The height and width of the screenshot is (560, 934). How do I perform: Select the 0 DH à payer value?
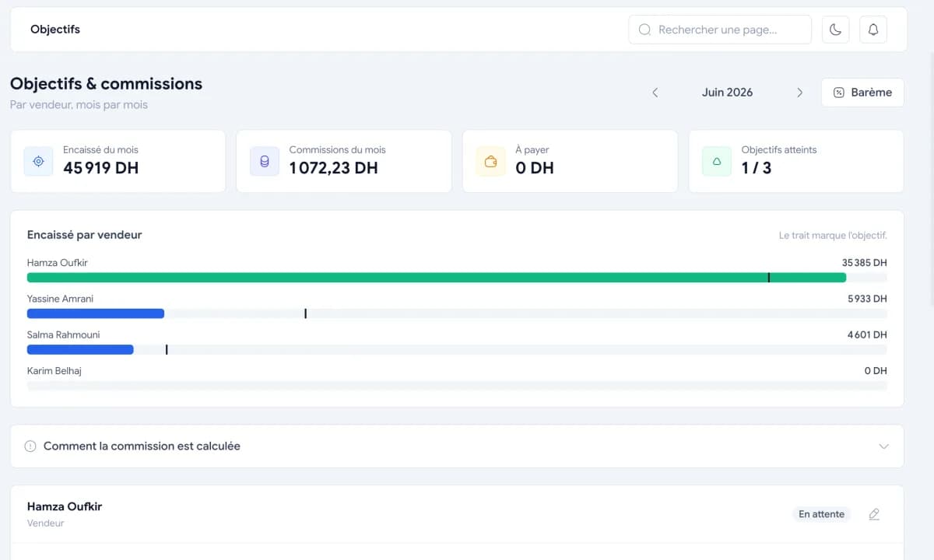(535, 168)
